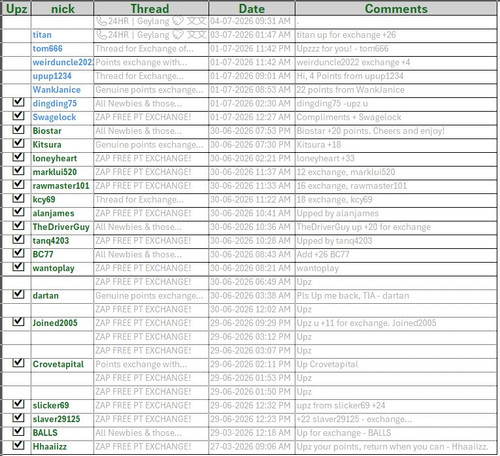Select the TheDriverGuy nick cell
Viewport: 500px width, 456px height.
pyautogui.click(x=63, y=227)
